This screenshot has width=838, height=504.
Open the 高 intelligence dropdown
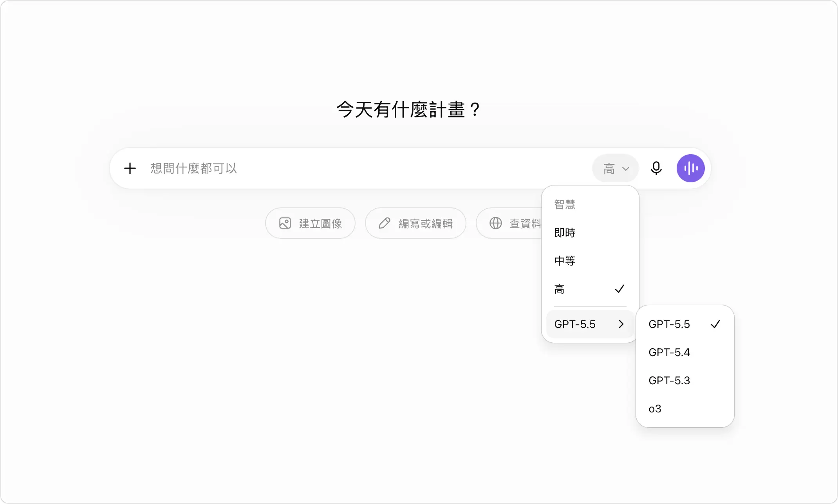(x=616, y=168)
